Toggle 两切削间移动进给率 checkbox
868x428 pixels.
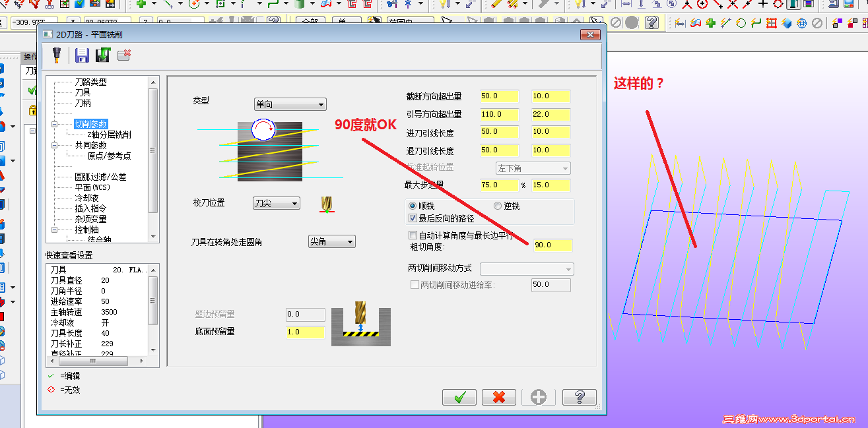click(415, 285)
